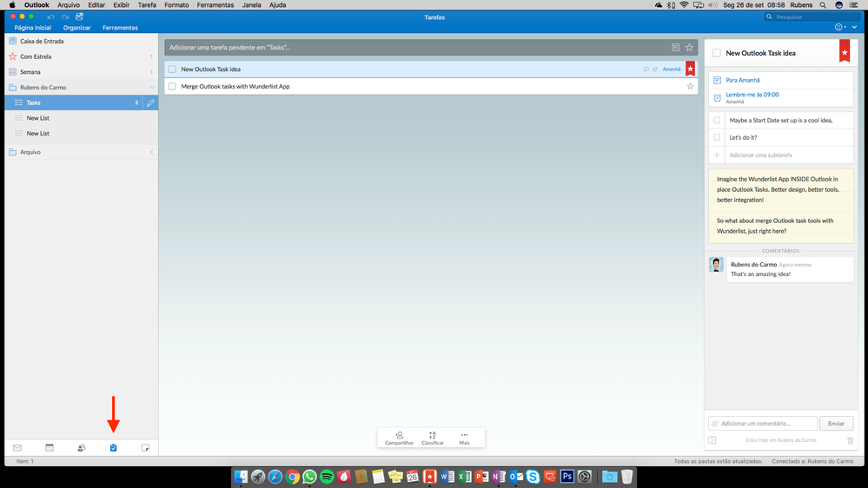The height and width of the screenshot is (488, 868).
Task: Click Rubens do Carmo avatar in comments
Action: pos(716,265)
